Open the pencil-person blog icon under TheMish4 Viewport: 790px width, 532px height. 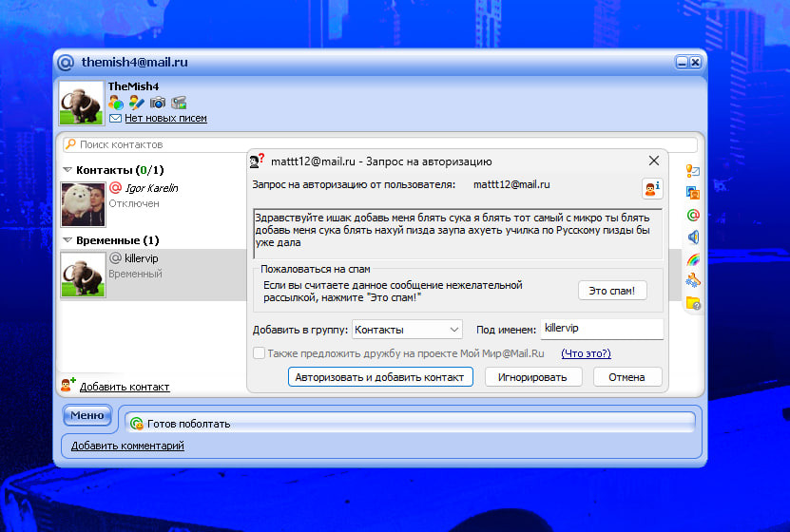tap(136, 102)
